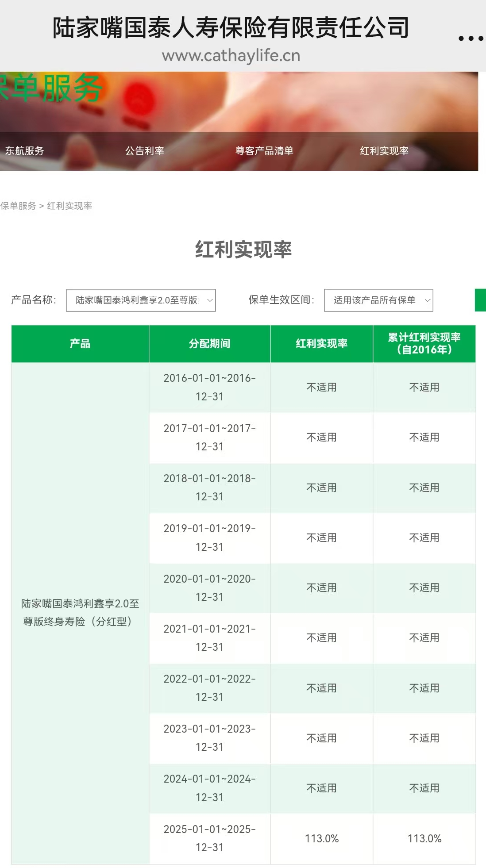The width and height of the screenshot is (486, 868).
Task: Open the three-dot more options menu
Action: (x=471, y=38)
